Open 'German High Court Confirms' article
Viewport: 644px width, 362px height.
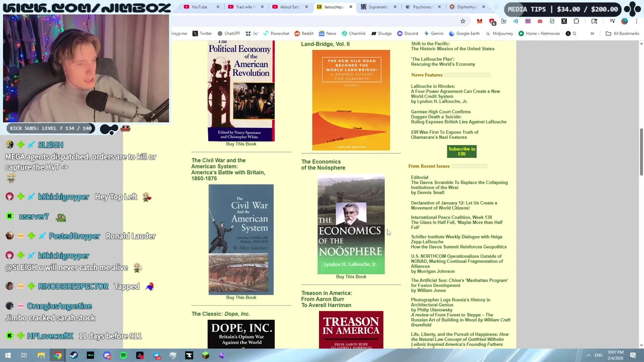tap(458, 117)
